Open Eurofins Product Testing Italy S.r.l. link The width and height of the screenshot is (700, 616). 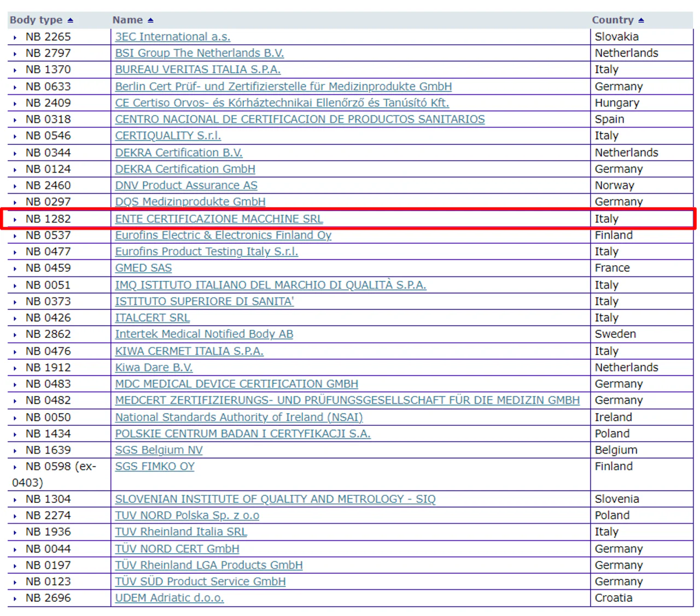tap(207, 251)
